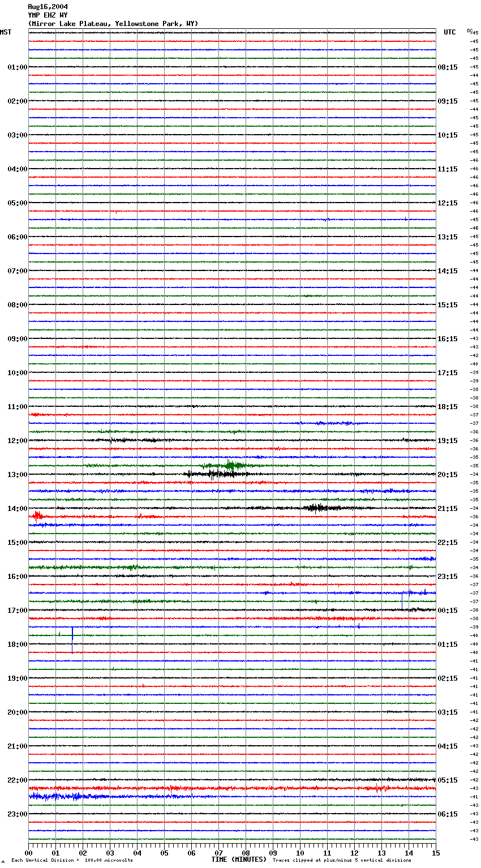Select the '01:00' MST hour label
This screenshot has width=481, height=868.
coord(18,67)
